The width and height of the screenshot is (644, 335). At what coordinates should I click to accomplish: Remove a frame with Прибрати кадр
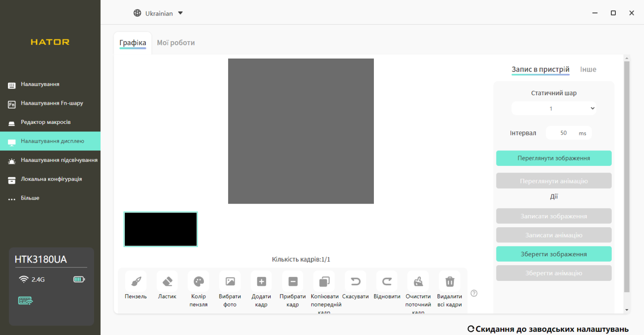tap(293, 281)
